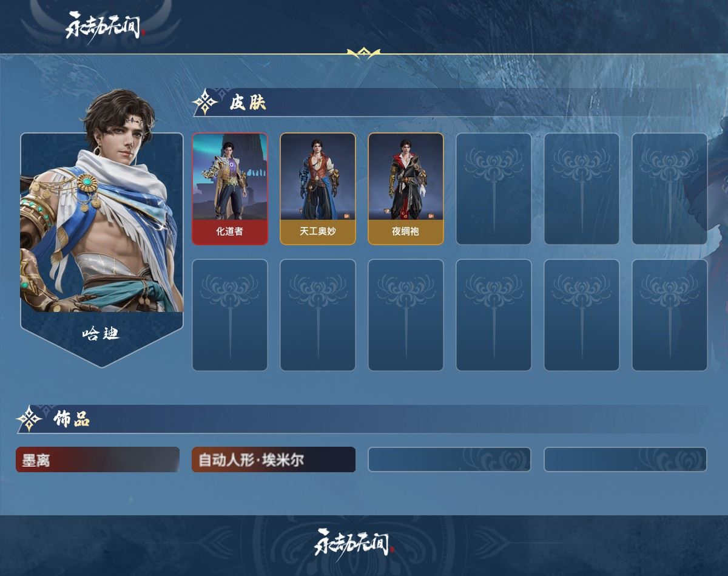This screenshot has width=728, height=576.
Task: Click the empty skin slot right of 夜绸袍
Action: coord(494,189)
